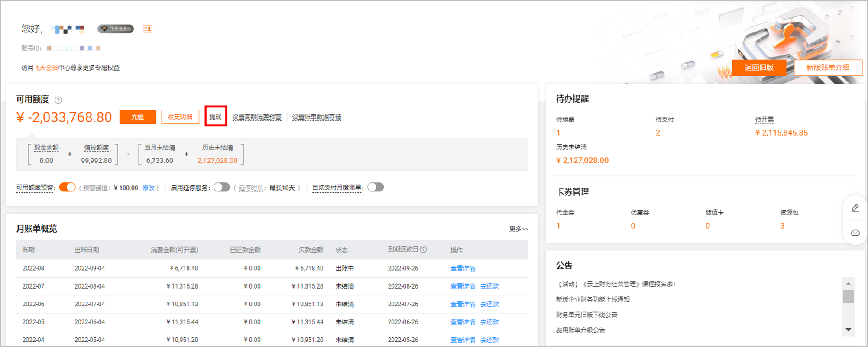The image size is (868, 347).
Task: Click 去还款 for the 2022-05 bill
Action: point(489,322)
